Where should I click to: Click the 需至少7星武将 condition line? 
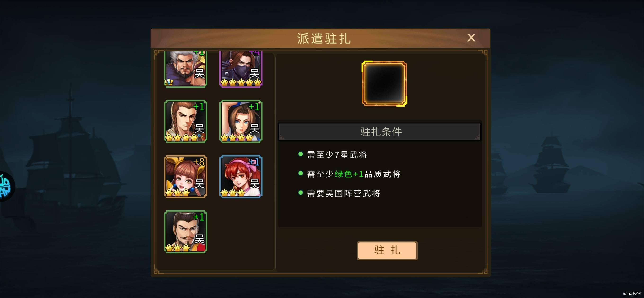coord(337,155)
